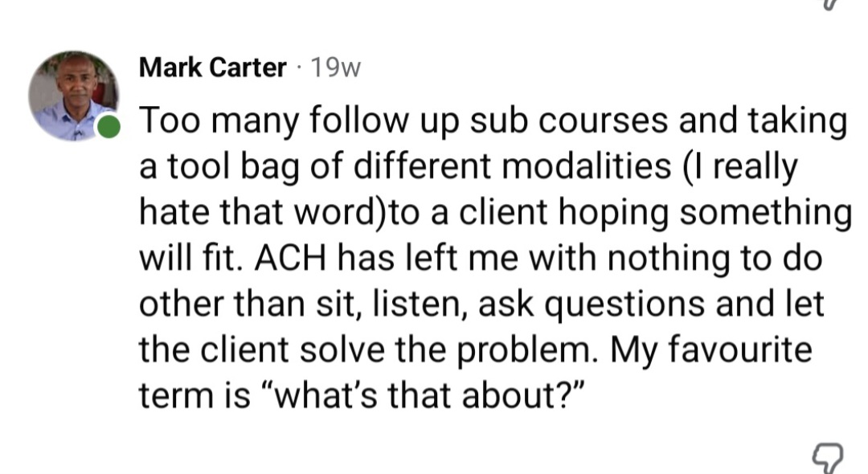Click the 19w comment timestamp

point(335,68)
